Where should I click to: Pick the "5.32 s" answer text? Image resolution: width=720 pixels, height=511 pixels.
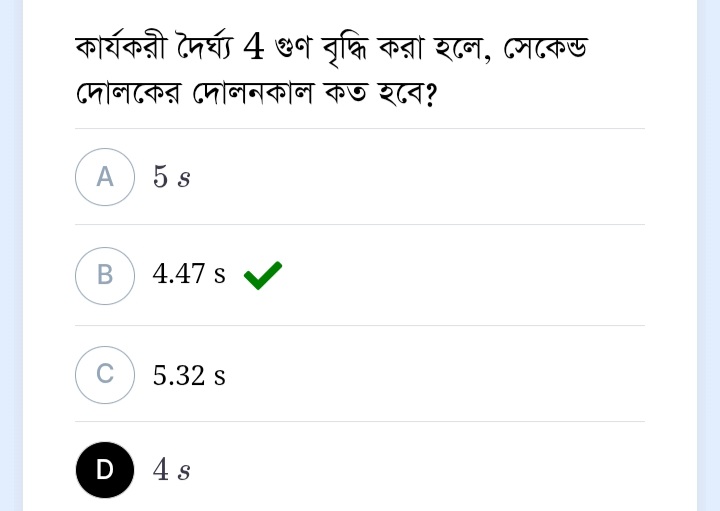click(x=189, y=376)
